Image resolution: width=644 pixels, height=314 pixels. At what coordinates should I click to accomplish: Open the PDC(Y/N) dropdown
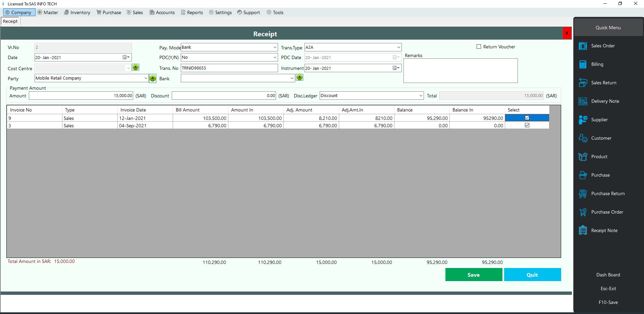tap(275, 57)
